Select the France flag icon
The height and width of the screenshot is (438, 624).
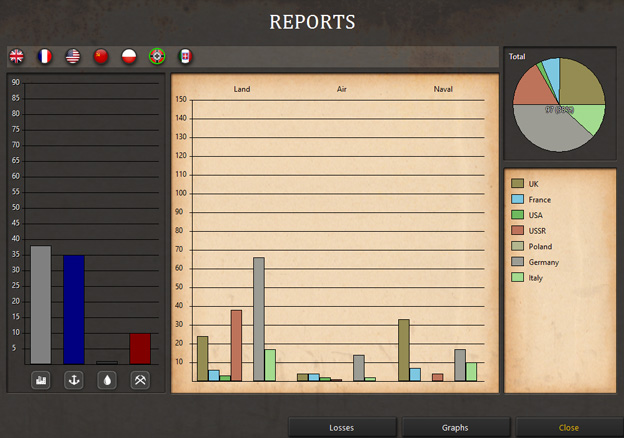tap(45, 56)
